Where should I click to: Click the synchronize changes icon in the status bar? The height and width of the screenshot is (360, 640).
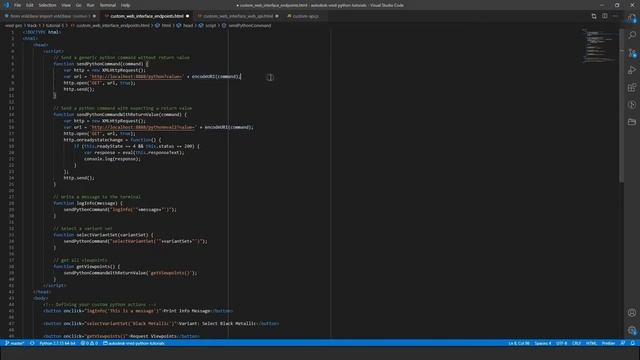point(32,343)
